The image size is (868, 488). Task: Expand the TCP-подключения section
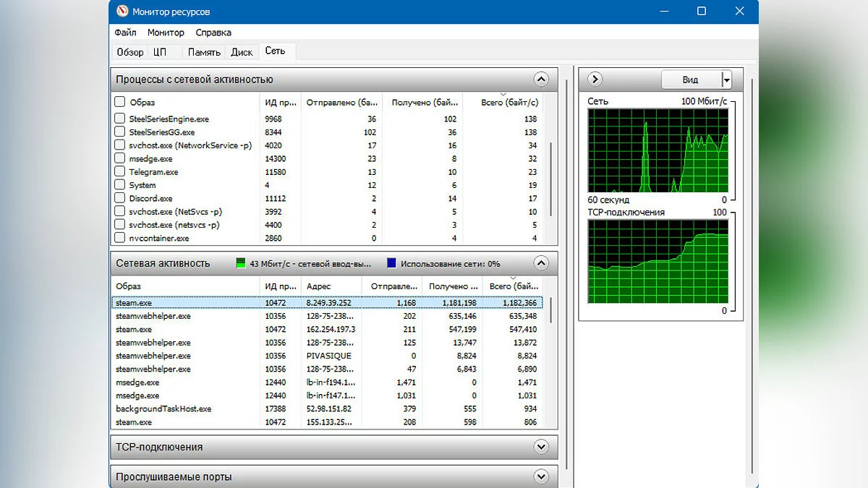(540, 447)
